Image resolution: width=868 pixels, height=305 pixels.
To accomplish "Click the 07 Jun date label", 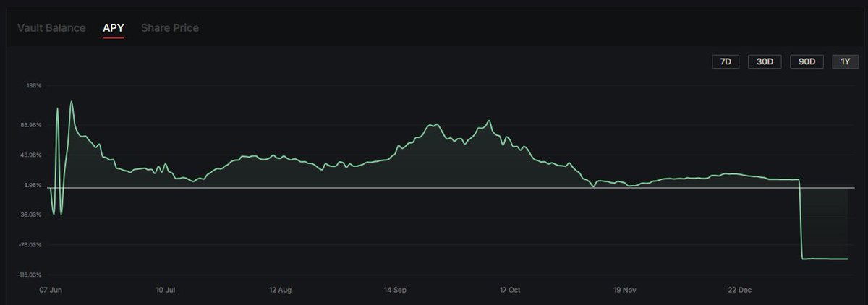I will [49, 290].
